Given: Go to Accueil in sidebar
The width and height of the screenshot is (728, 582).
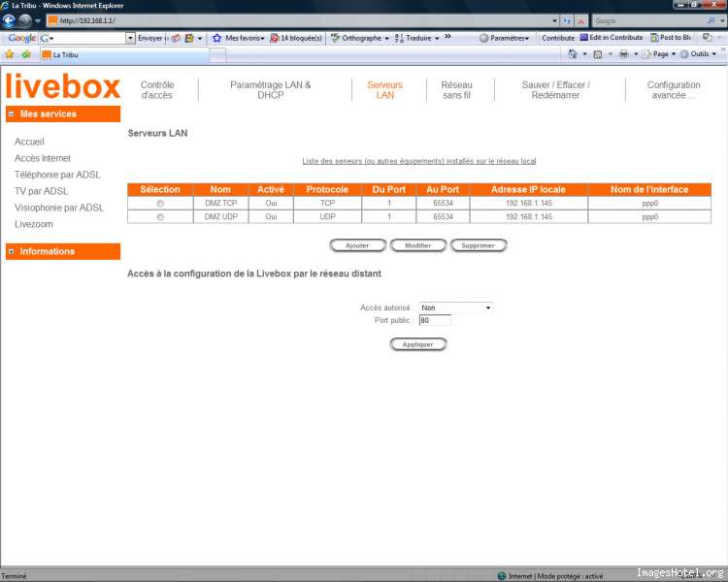Looking at the screenshot, I should click(29, 142).
